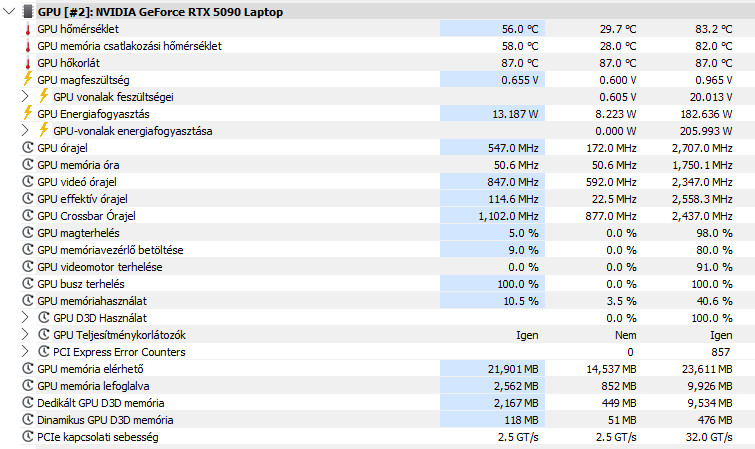Click lightning icon beside GPU-vonalak energiafogyasztása

click(x=44, y=130)
